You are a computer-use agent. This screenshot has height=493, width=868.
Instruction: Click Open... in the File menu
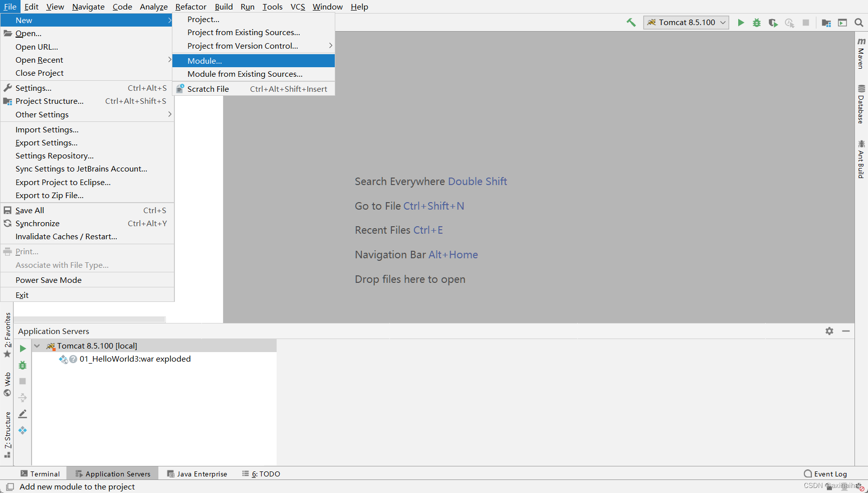87,33
